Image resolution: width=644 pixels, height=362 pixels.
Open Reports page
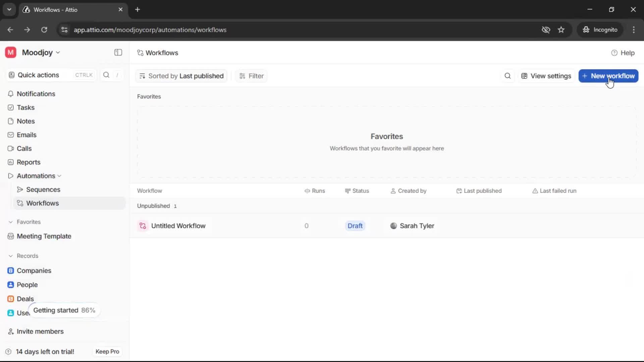click(29, 162)
